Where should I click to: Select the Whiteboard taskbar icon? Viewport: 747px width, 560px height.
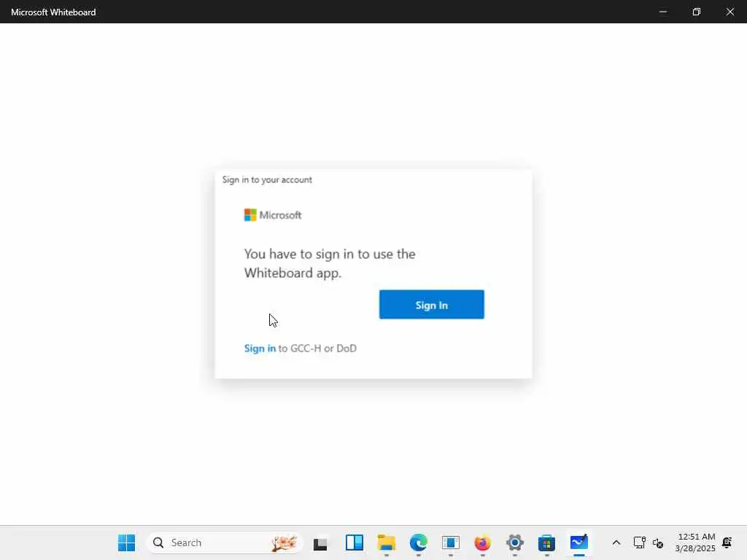(x=578, y=542)
